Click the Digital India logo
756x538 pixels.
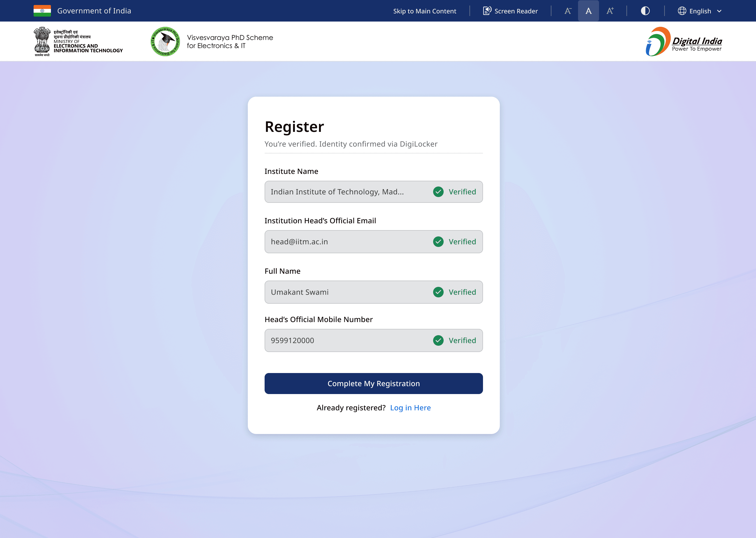pos(684,42)
